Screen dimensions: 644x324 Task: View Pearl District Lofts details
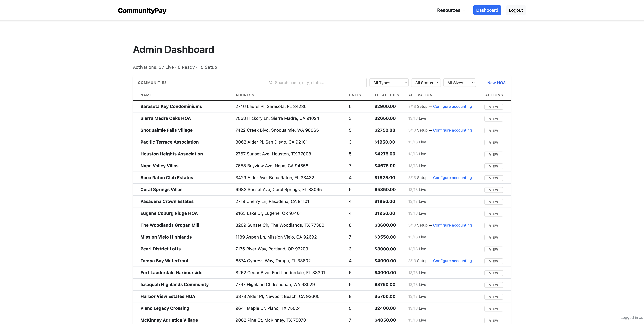click(x=494, y=249)
